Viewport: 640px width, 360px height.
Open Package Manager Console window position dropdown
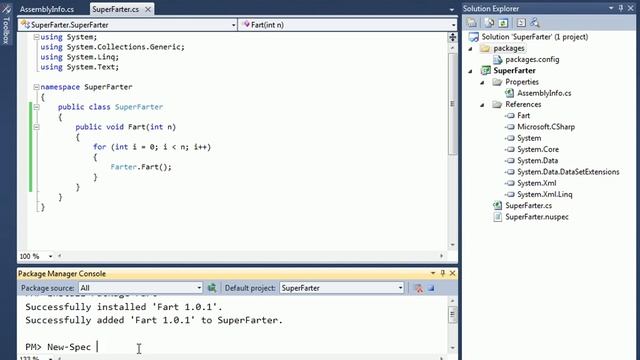point(433,273)
